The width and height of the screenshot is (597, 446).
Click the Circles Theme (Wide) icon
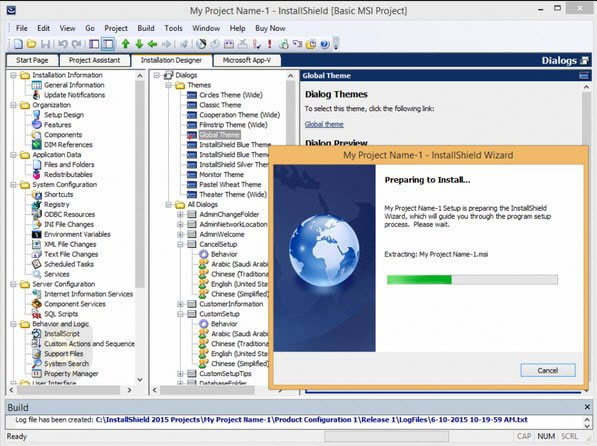pos(192,95)
